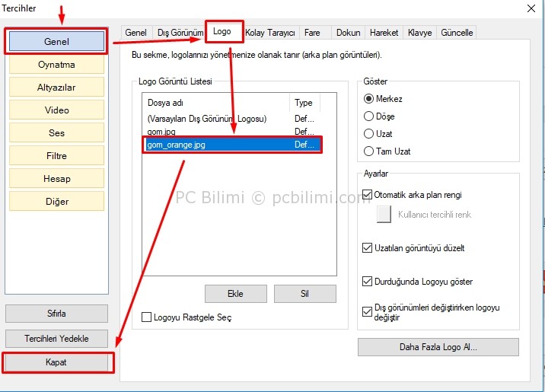The image size is (545, 392).
Task: Click the Sil button to delete logo
Action: [x=304, y=294]
